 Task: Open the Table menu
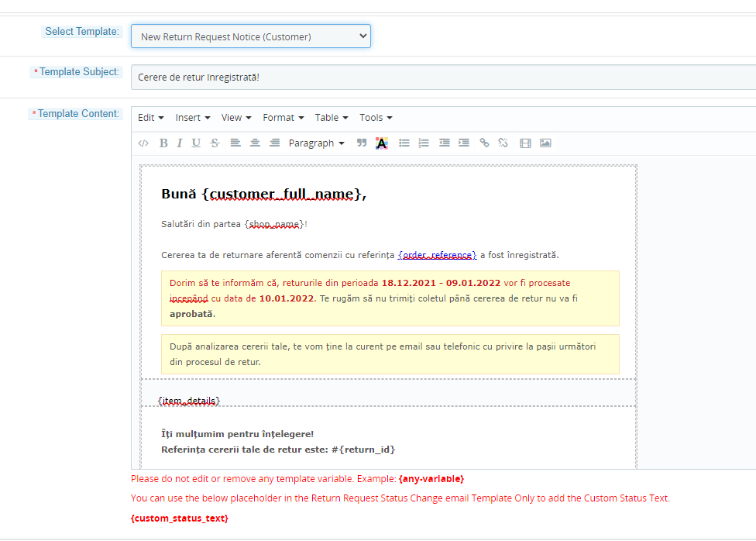332,118
